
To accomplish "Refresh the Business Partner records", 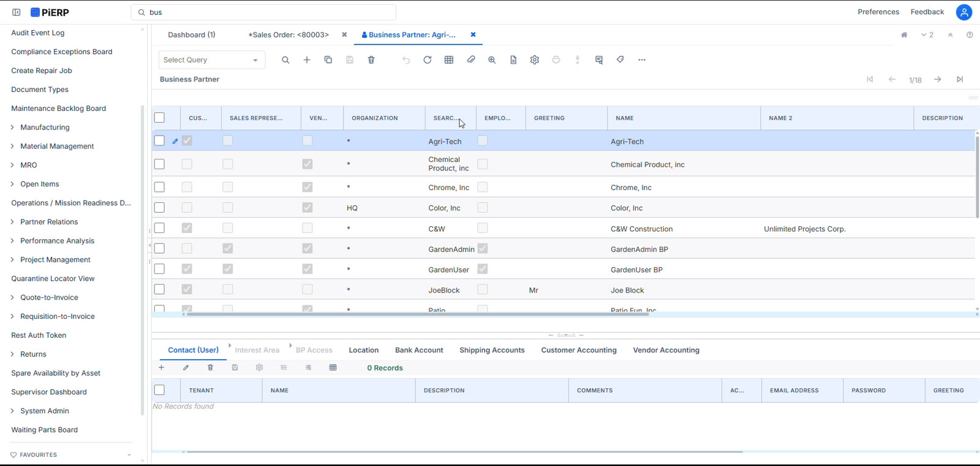I will 428,60.
